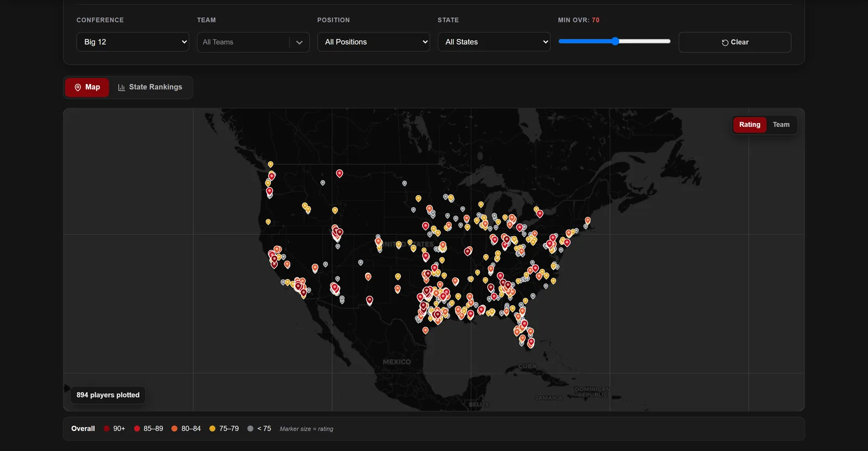Expand the All Teams chevron
This screenshot has height=451, width=868.
(299, 42)
